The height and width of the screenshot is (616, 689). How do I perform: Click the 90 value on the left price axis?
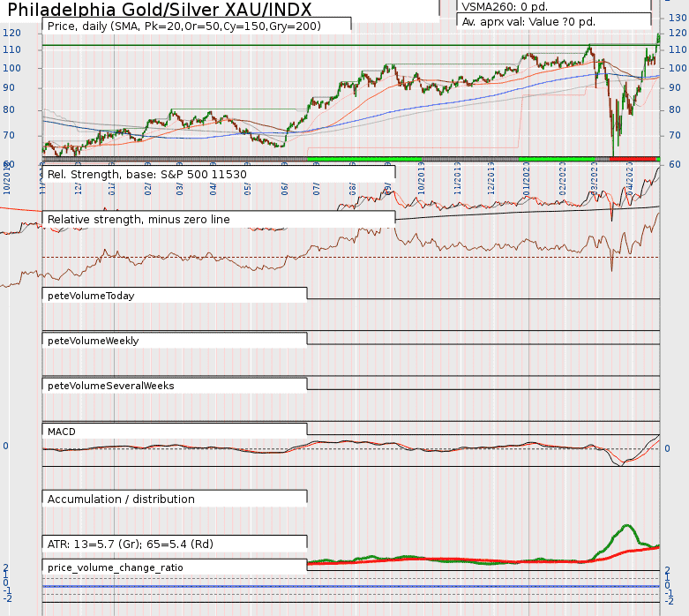point(9,88)
